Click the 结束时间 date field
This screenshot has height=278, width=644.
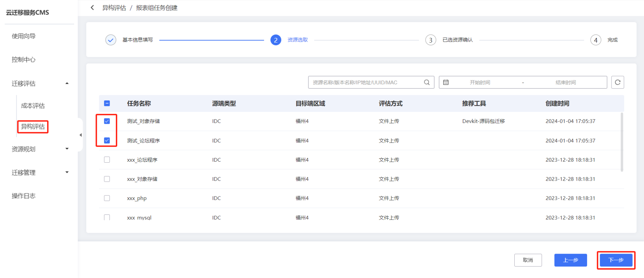pos(565,82)
